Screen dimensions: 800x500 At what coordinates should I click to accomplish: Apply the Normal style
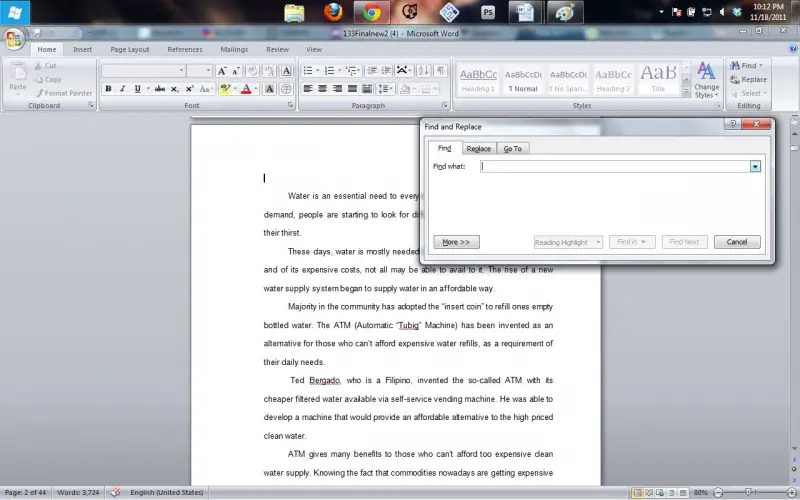pyautogui.click(x=523, y=81)
